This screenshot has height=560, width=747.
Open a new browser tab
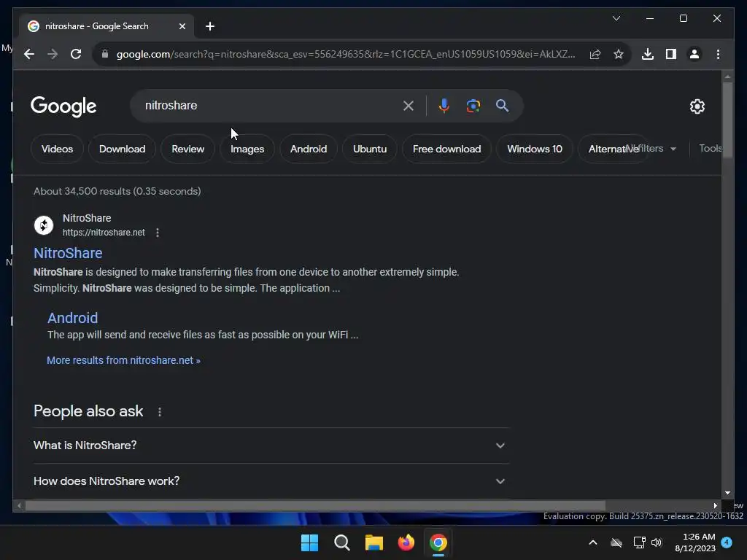click(210, 26)
